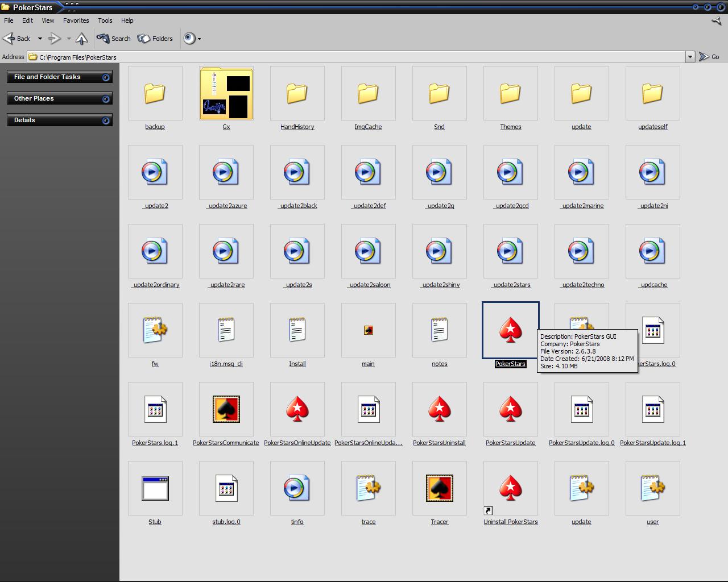This screenshot has height=582, width=728.
Task: Select the _update2marine file icon
Action: [x=581, y=172]
